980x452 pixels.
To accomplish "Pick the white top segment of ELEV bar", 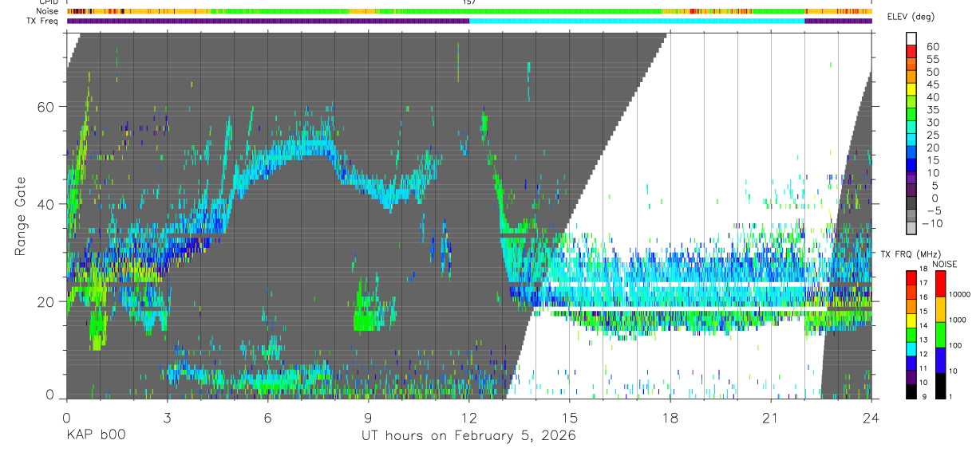I will (x=911, y=39).
